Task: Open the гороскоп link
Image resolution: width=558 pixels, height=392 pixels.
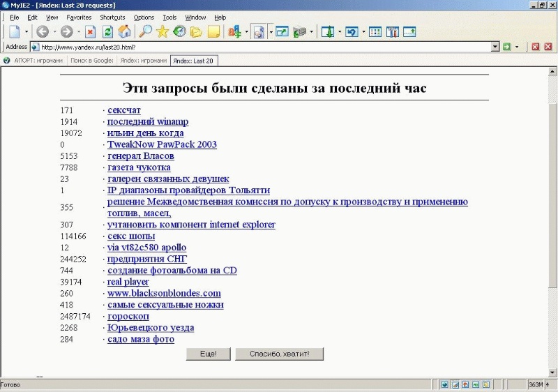Action: pyautogui.click(x=128, y=316)
